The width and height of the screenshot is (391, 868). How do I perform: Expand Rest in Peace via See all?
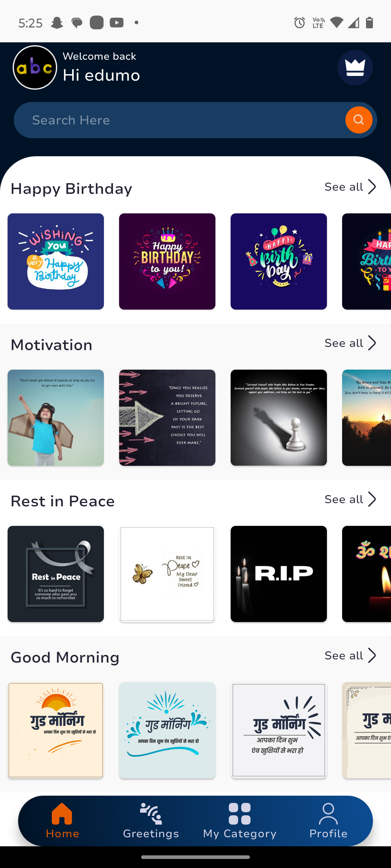[350, 499]
